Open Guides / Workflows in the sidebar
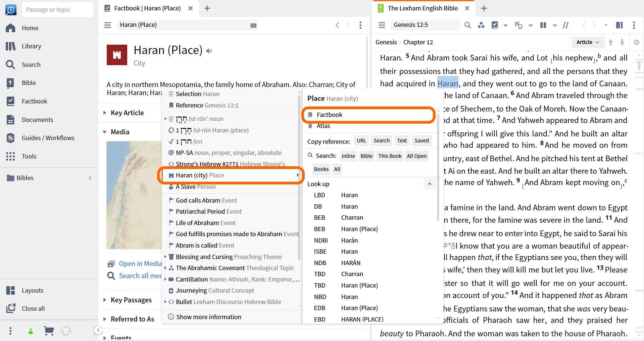644x341 pixels. 48,138
